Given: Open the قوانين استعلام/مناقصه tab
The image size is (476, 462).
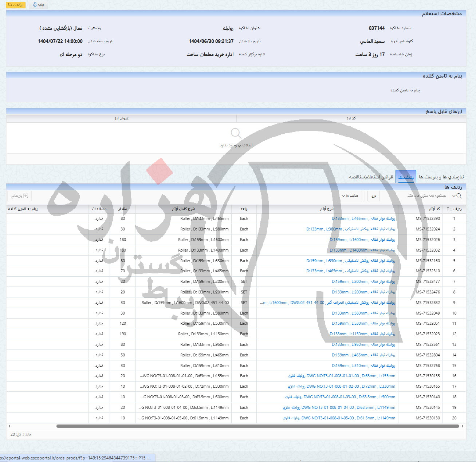Looking at the screenshot, I should pyautogui.click(x=371, y=177).
